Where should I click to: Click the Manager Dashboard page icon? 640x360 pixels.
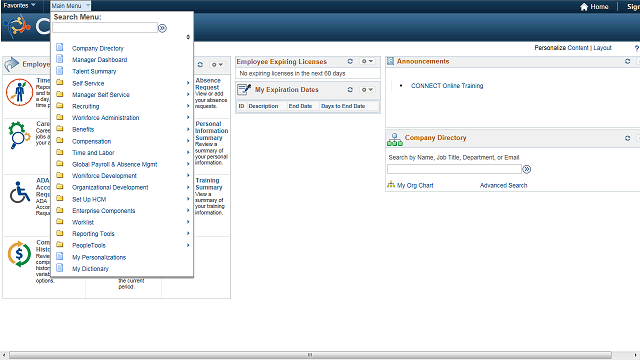pos(60,59)
